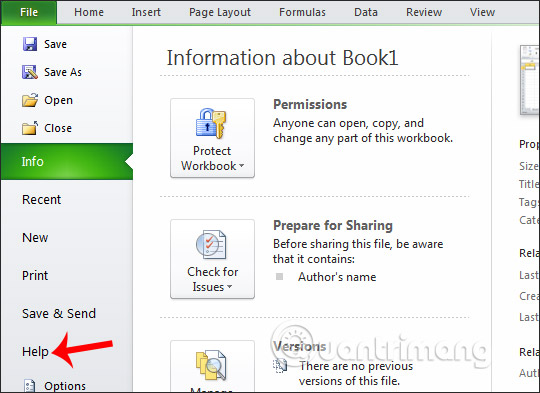
Task: Choose Save label in the File menu
Action: [x=55, y=44]
